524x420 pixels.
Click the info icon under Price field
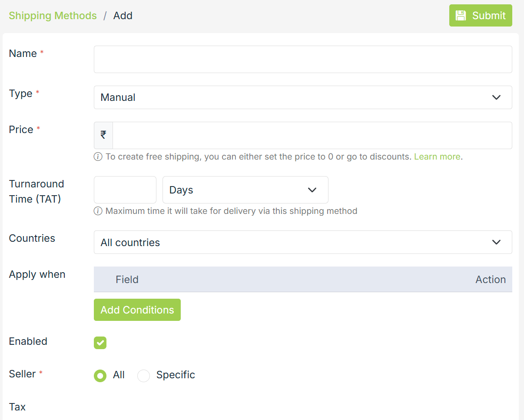pyautogui.click(x=98, y=157)
